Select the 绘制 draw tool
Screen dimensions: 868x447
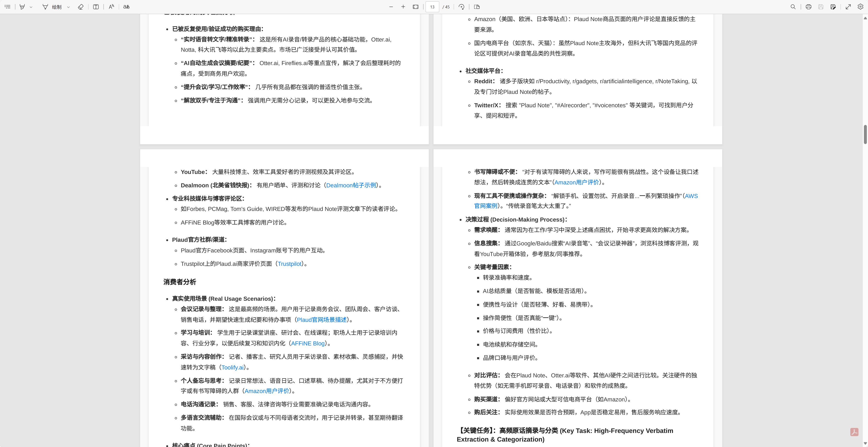coord(52,7)
